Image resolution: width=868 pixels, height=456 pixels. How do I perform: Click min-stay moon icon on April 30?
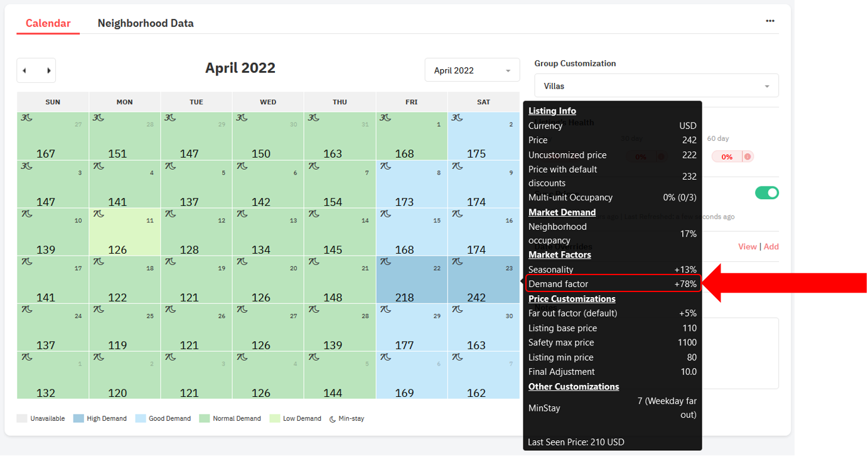coord(458,310)
